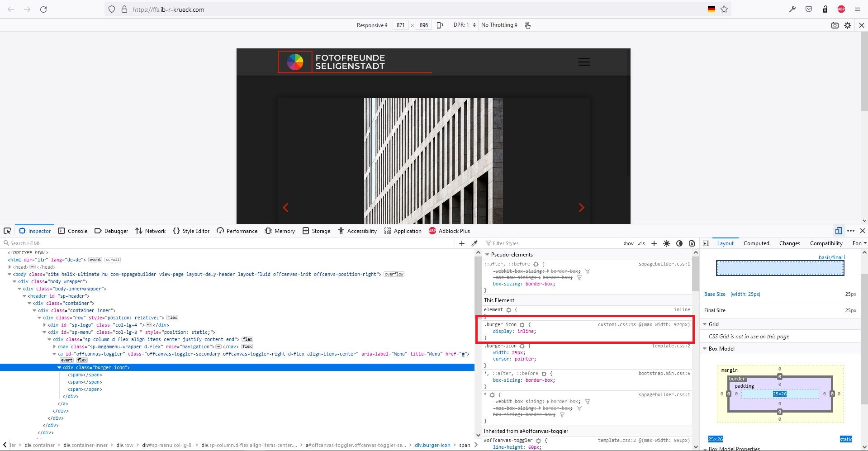The image size is (868, 451).
Task: Open the custom1.css:48 source link
Action: (617, 324)
